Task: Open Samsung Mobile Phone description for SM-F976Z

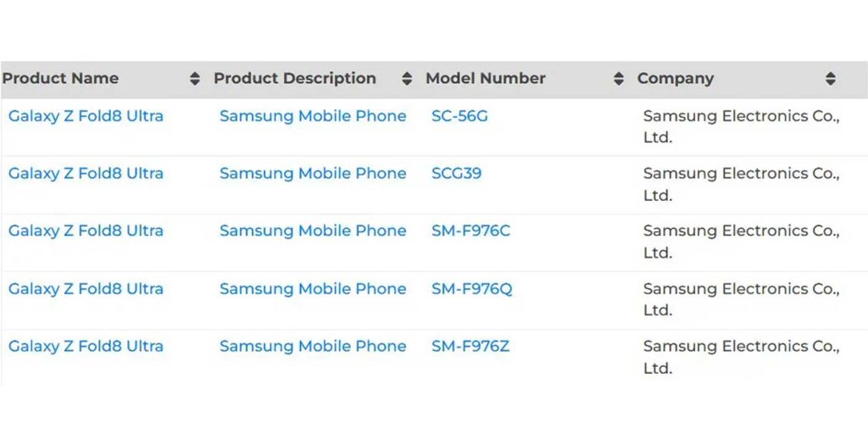Action: point(313,347)
